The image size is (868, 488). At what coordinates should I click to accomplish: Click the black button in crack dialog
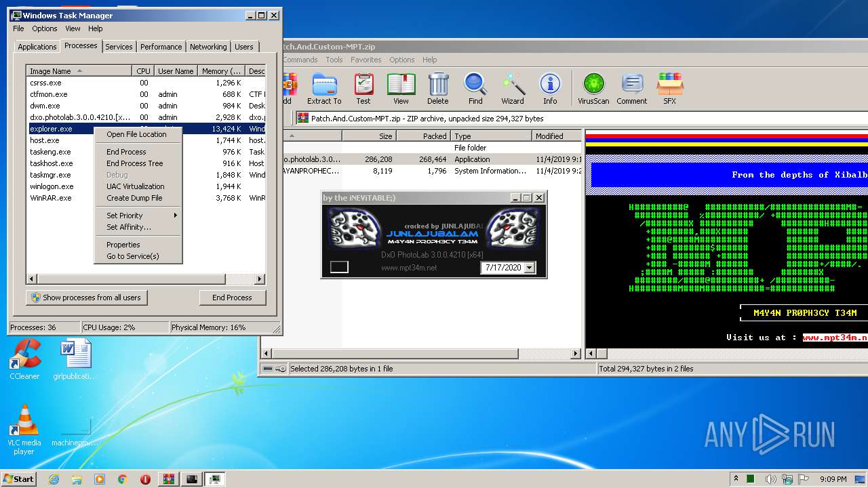[x=339, y=267]
